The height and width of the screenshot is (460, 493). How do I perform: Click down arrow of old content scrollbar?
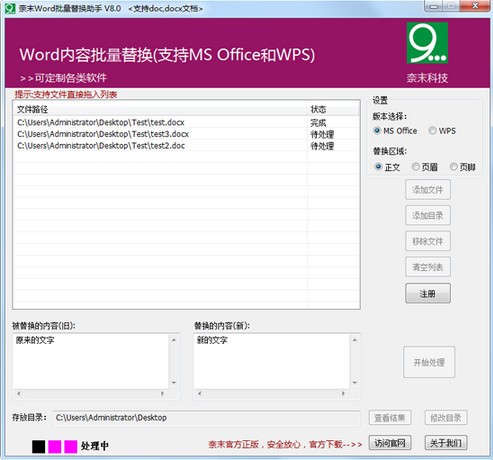coord(174,383)
